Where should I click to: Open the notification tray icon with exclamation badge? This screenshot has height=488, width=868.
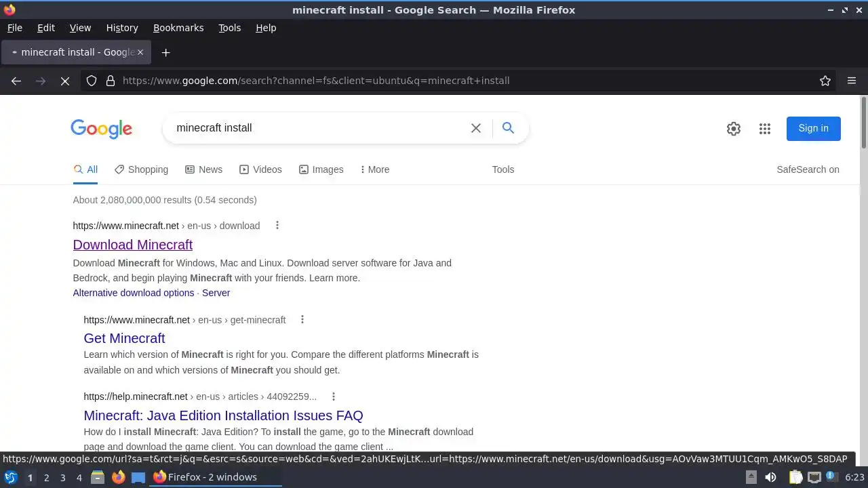[x=831, y=476]
